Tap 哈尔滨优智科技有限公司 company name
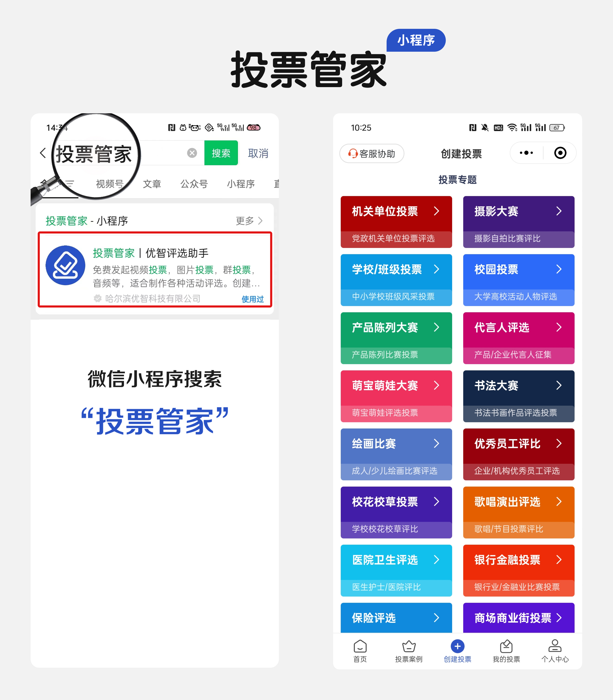The height and width of the screenshot is (700, 613). [152, 299]
